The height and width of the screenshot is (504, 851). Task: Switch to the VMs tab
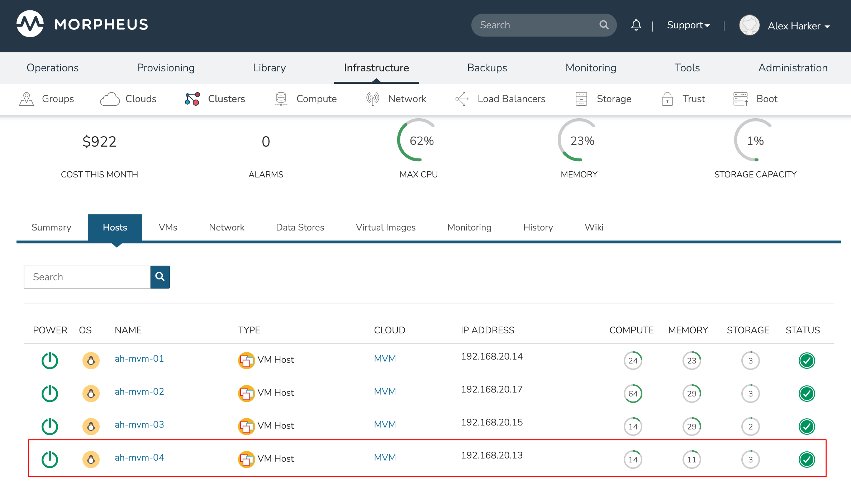point(167,227)
